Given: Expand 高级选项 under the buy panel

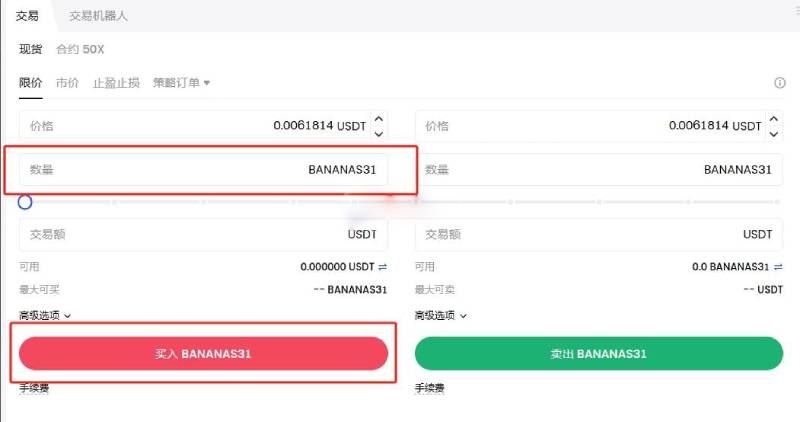Looking at the screenshot, I should coord(45,316).
